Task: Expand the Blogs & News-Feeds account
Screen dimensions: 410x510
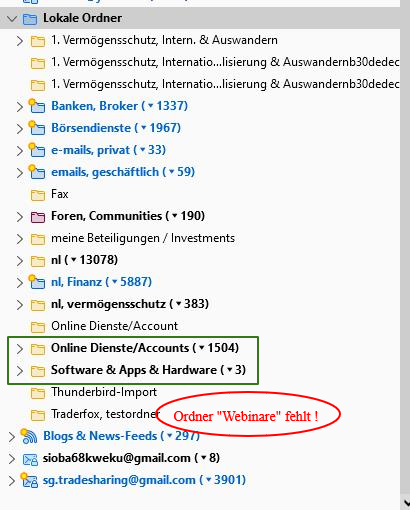Action: pos(12,437)
